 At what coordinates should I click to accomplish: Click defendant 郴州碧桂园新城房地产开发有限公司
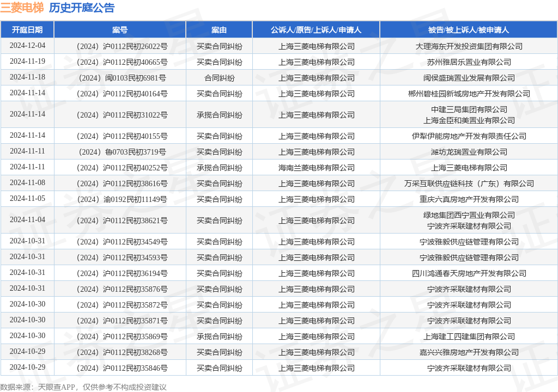coord(469,94)
